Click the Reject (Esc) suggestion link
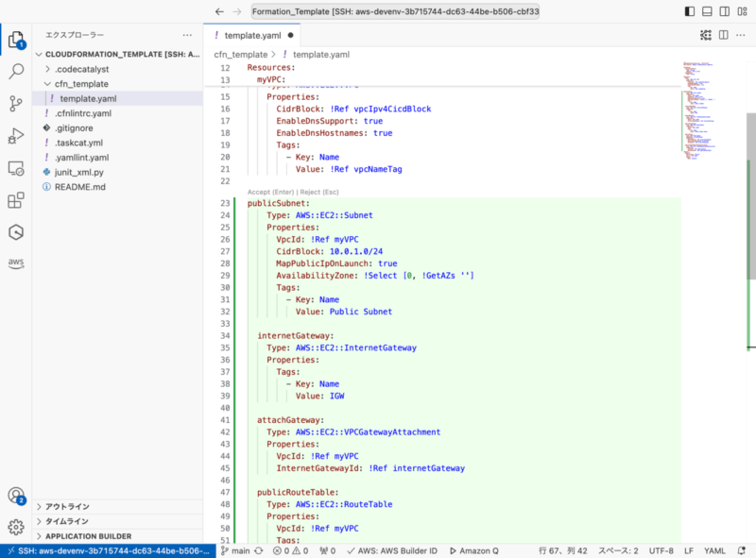 point(319,192)
